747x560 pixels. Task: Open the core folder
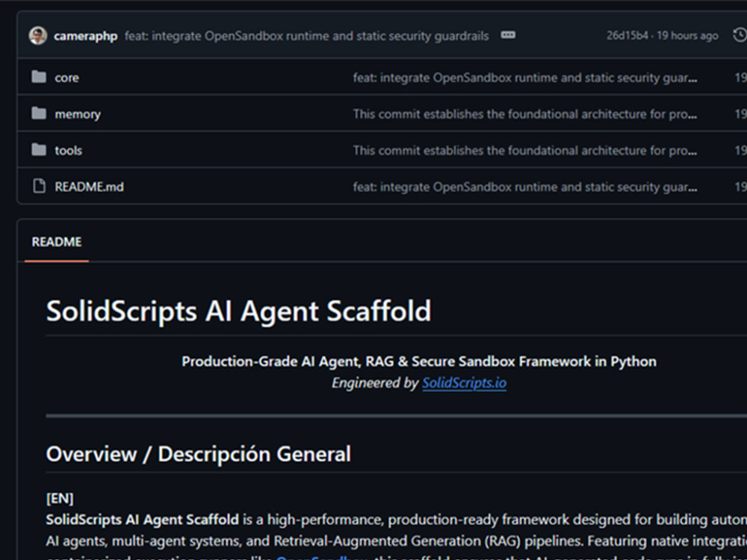[x=66, y=78]
